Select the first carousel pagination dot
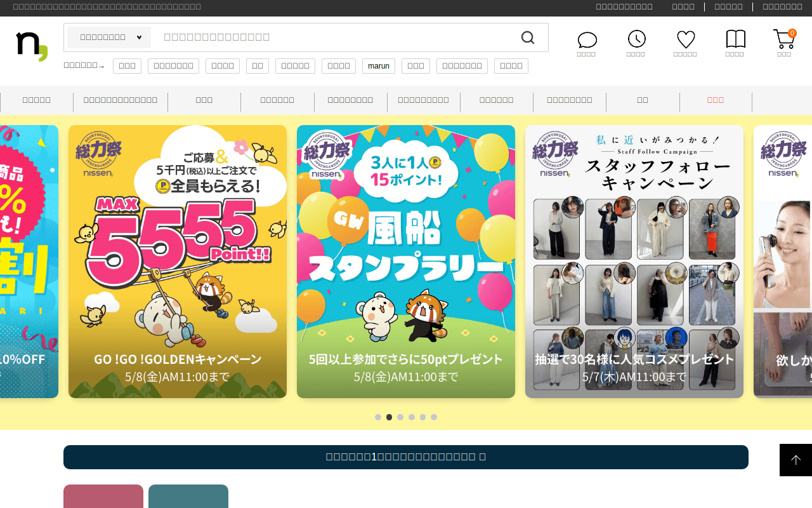The image size is (812, 508). (378, 417)
